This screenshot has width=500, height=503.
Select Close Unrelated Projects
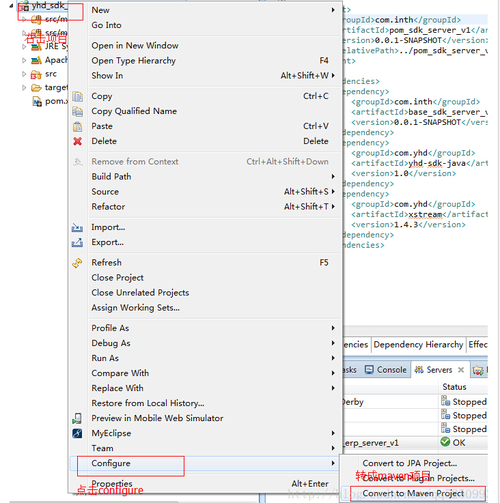pos(140,293)
